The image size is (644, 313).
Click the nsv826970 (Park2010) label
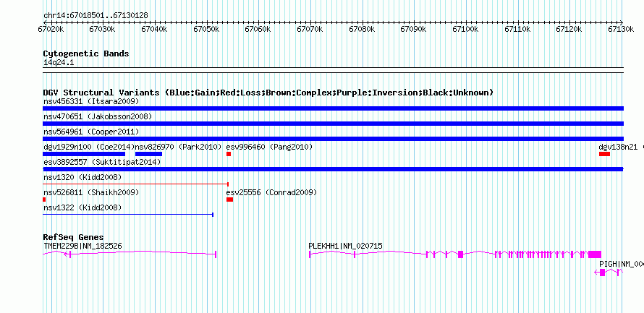[x=178, y=147]
